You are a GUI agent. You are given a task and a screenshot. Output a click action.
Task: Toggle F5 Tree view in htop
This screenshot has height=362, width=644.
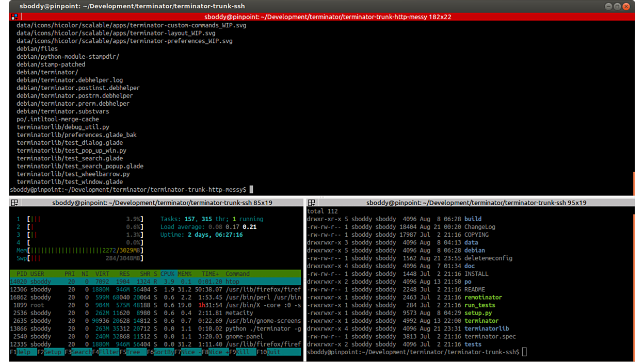(x=133, y=352)
